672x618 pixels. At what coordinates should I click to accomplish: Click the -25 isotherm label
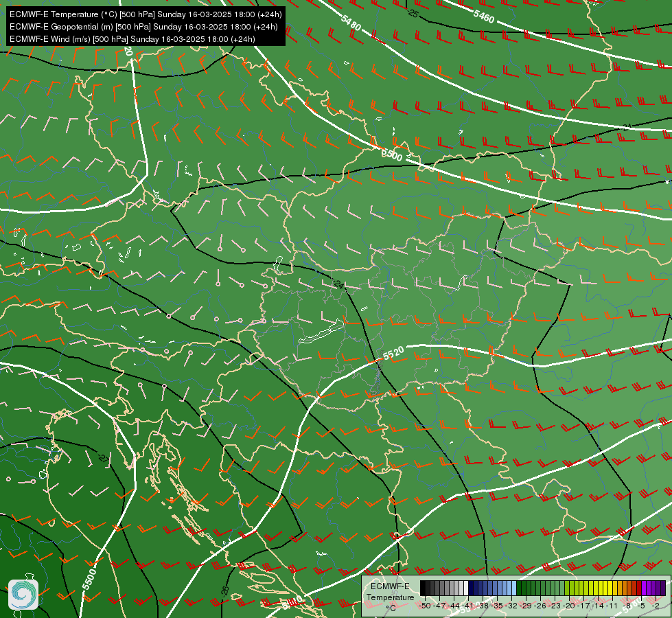click(413, 14)
